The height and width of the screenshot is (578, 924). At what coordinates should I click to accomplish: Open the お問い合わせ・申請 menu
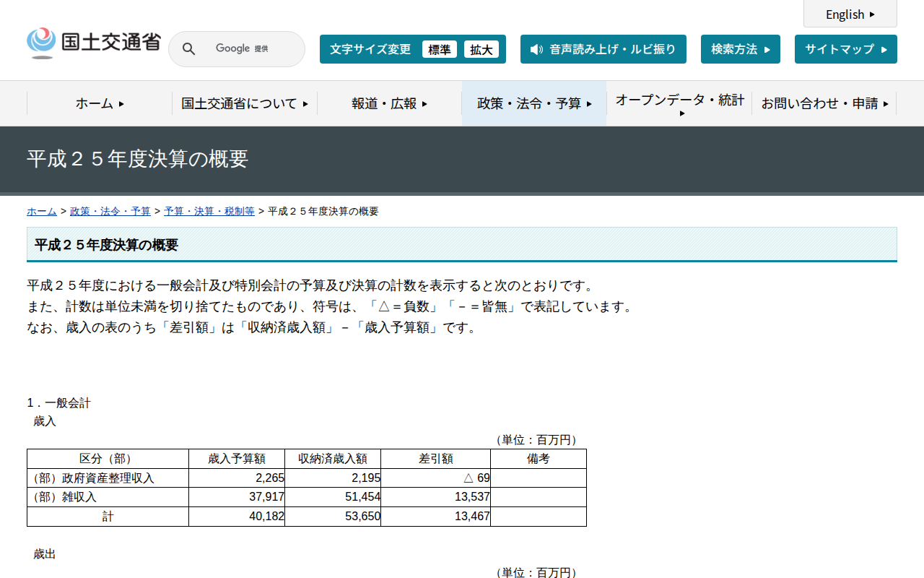[x=825, y=103]
